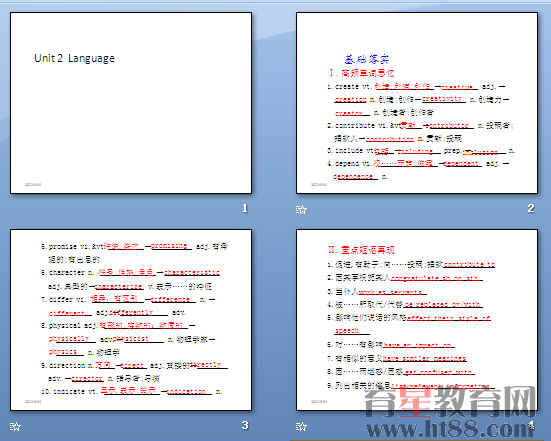
Task: Click slide number 3 label
Action: point(245,426)
